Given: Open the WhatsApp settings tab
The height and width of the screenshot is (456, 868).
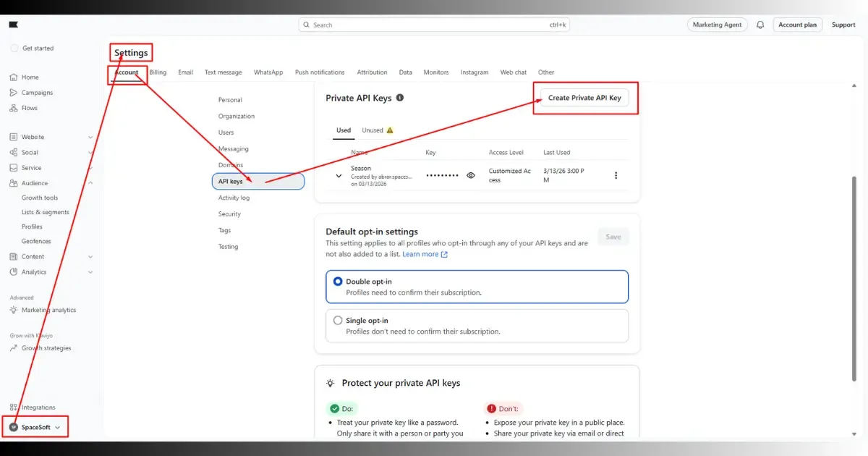Looking at the screenshot, I should click(268, 72).
